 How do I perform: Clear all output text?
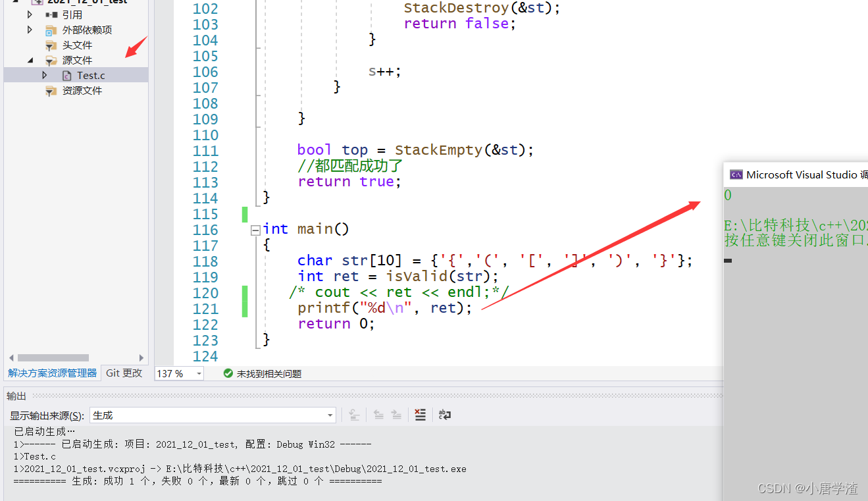click(x=420, y=415)
